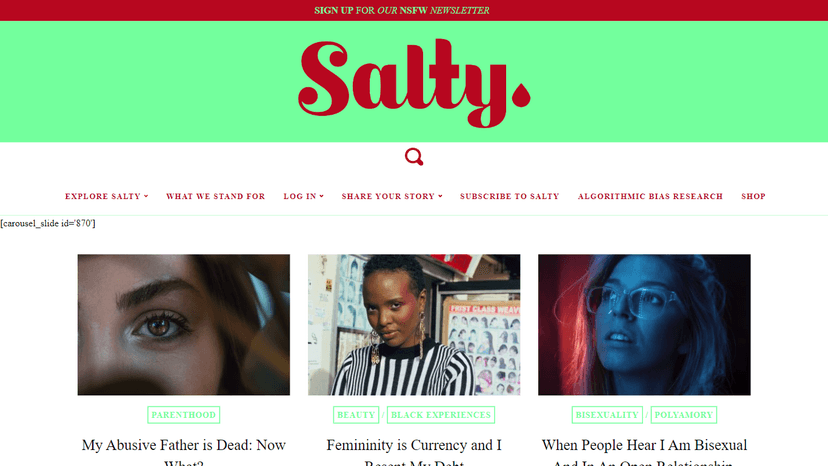Screen dimensions: 828x466
Task: Open the striped-top woman article thumbnail
Action: pos(414,324)
